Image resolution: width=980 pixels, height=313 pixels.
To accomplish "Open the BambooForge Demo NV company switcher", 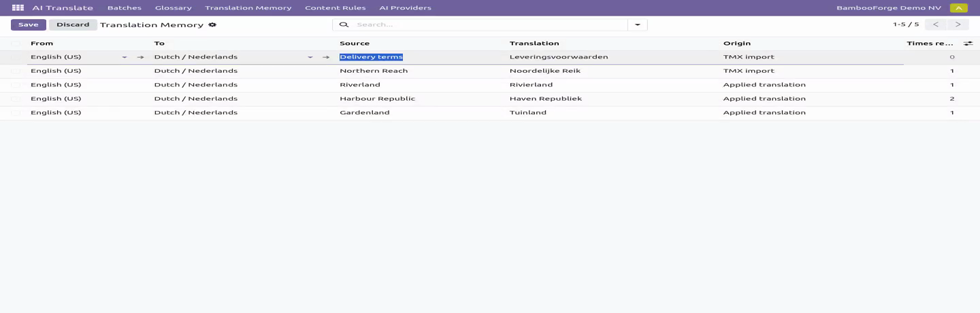I will pos(889,8).
